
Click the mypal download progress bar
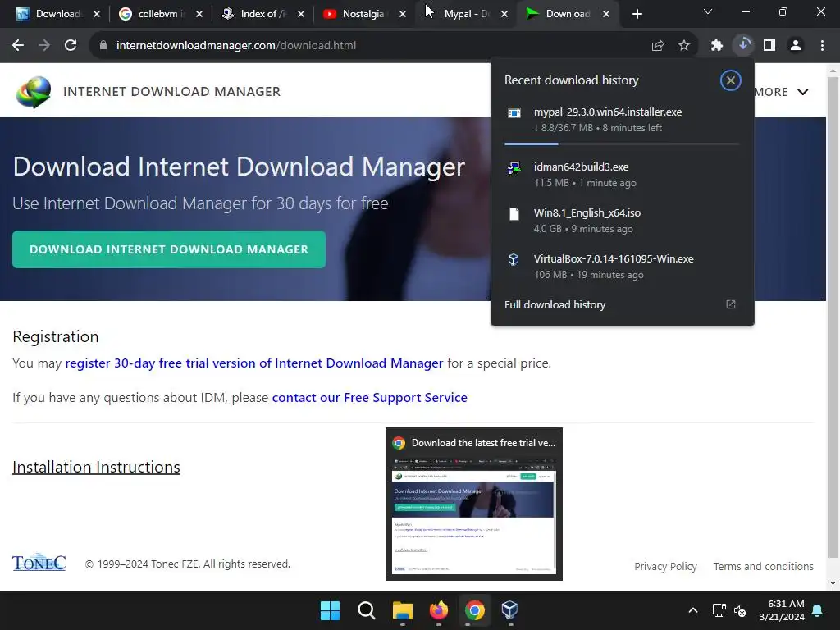[x=622, y=144]
